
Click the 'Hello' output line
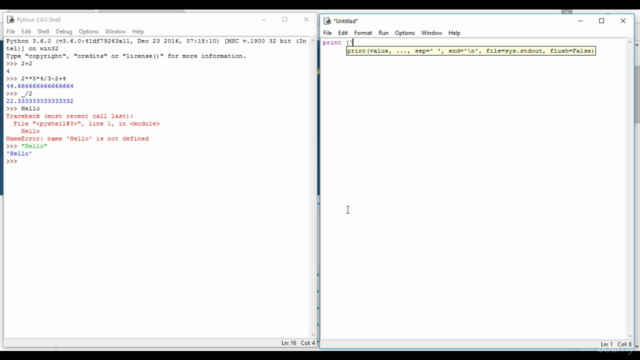(19, 154)
